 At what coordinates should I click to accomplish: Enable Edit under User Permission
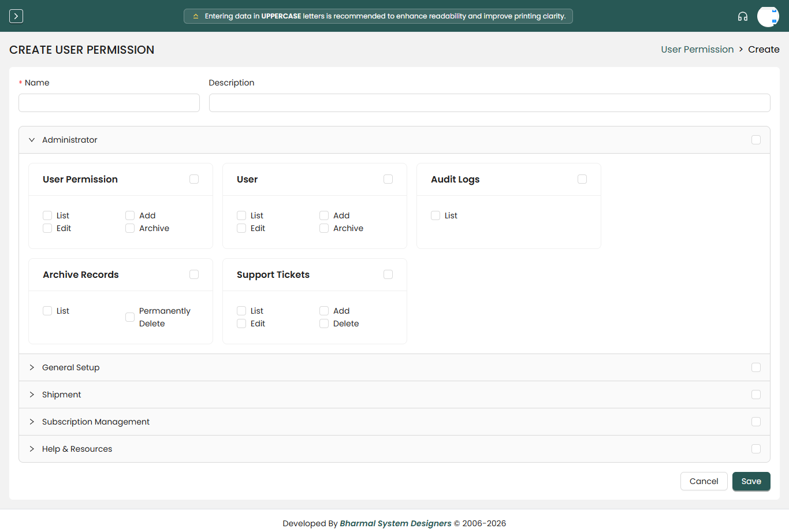click(47, 228)
